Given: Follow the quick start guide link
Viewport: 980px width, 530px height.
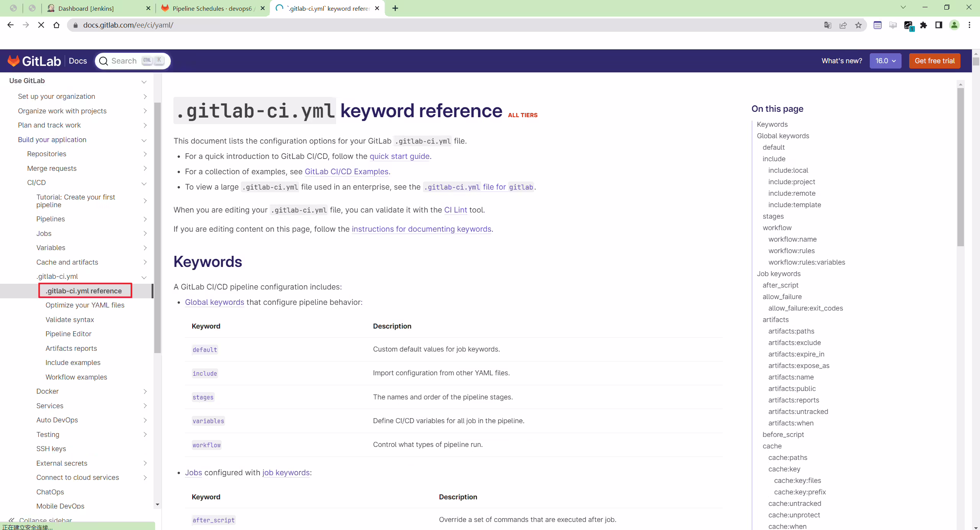Looking at the screenshot, I should [400, 156].
